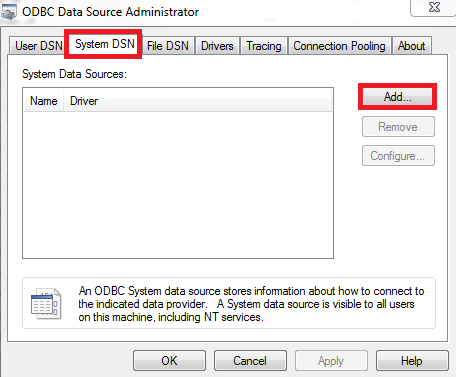Click the Cancel button
The width and height of the screenshot is (456, 377).
pos(250,361)
